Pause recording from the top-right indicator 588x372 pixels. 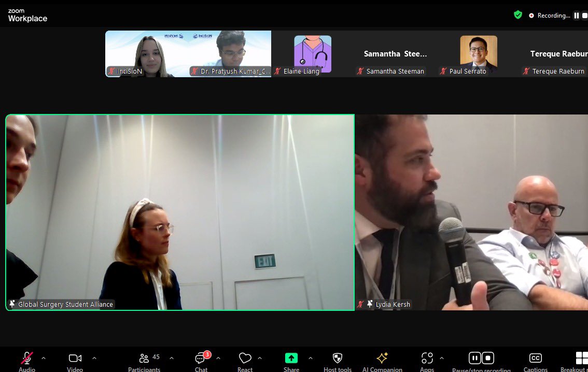577,16
